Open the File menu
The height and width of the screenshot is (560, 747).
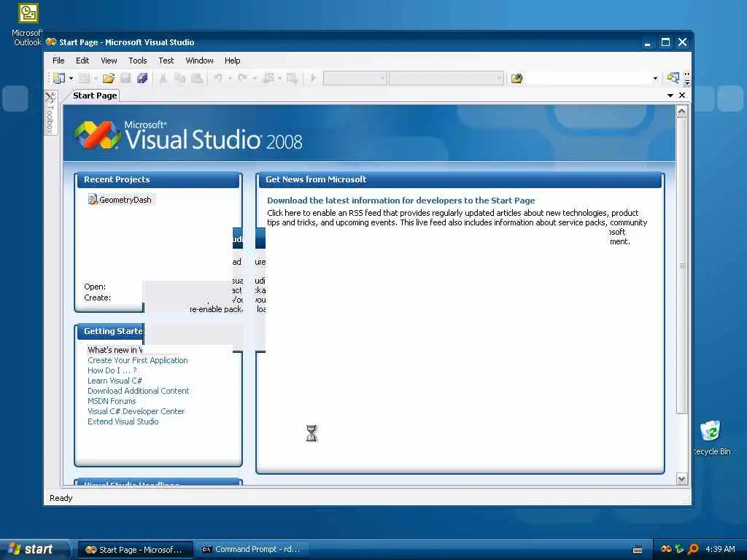pyautogui.click(x=58, y=61)
